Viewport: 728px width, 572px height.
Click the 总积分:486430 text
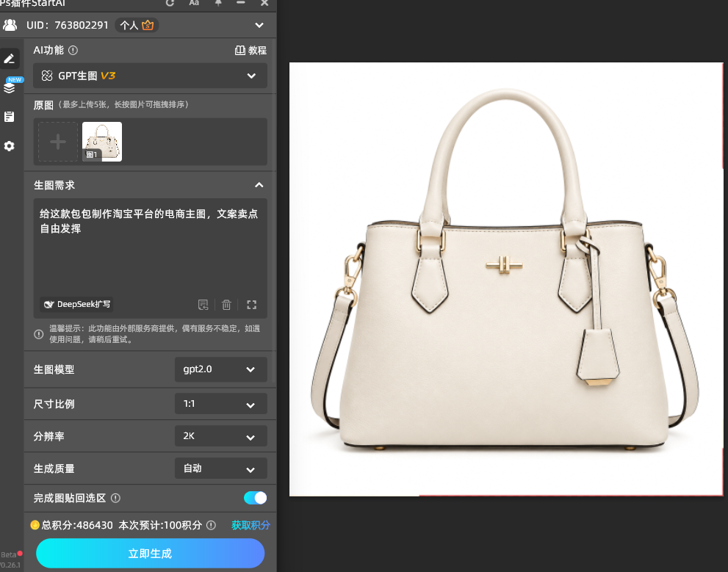[x=77, y=525]
